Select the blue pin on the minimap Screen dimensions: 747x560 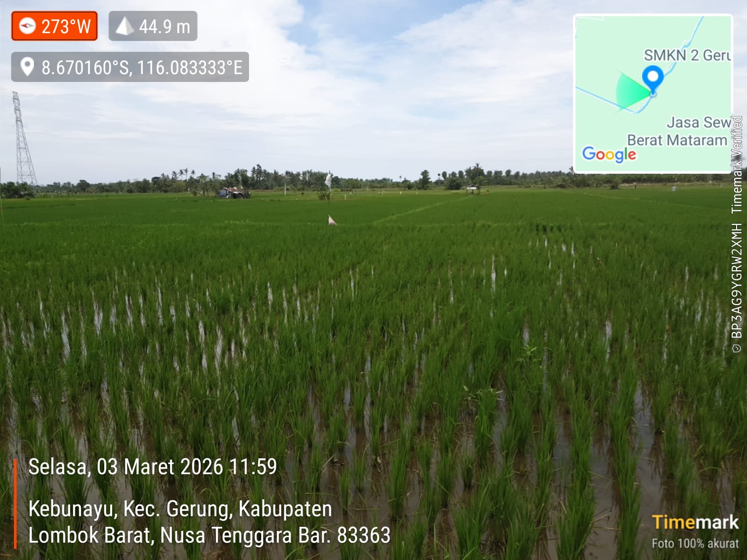653,79
